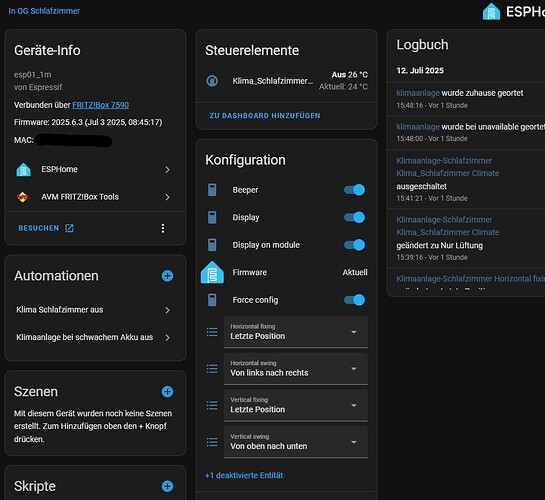Screen dimensions: 545x500
Task: Open the Klima Schlafzimmer aus automation chevron
Action: tap(168, 310)
